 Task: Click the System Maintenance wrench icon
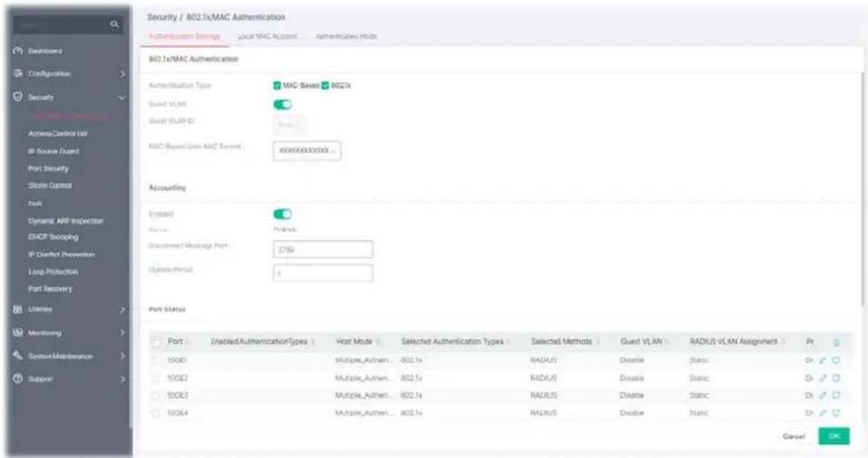(18, 356)
